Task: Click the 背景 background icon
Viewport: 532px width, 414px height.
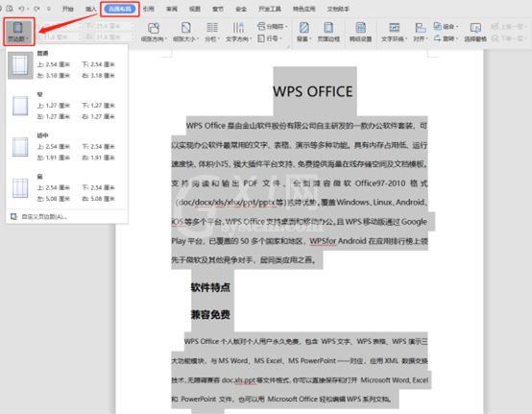Action: click(x=303, y=28)
